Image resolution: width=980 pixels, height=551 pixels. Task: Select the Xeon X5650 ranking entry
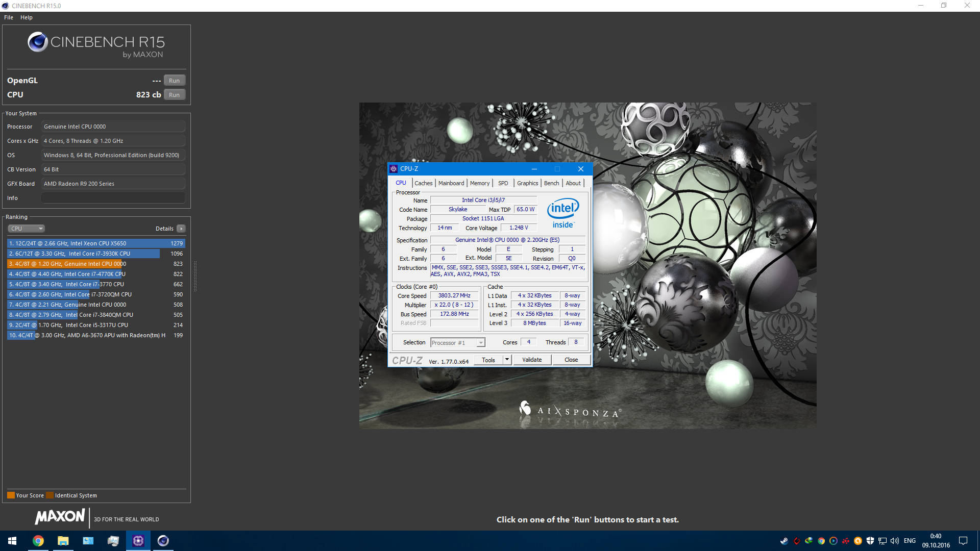point(96,243)
